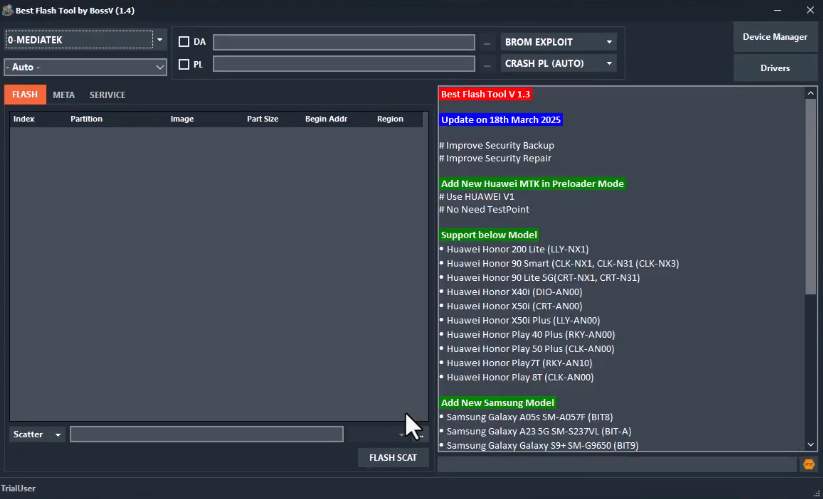Click 'Samsung Galaxy A05s SM-A057F (BIT8)' line
This screenshot has width=823, height=499.
click(526, 417)
